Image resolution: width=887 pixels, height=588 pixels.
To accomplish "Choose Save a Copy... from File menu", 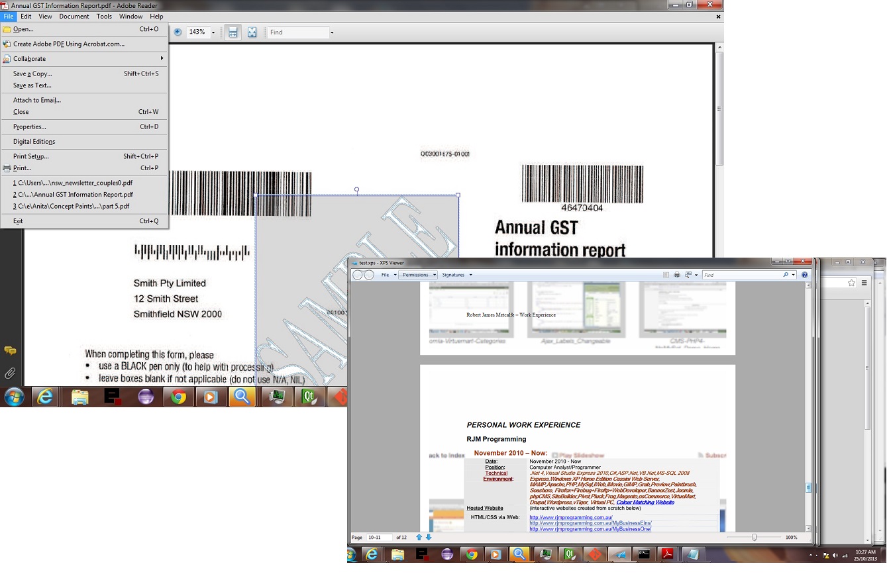I will click(x=84, y=73).
